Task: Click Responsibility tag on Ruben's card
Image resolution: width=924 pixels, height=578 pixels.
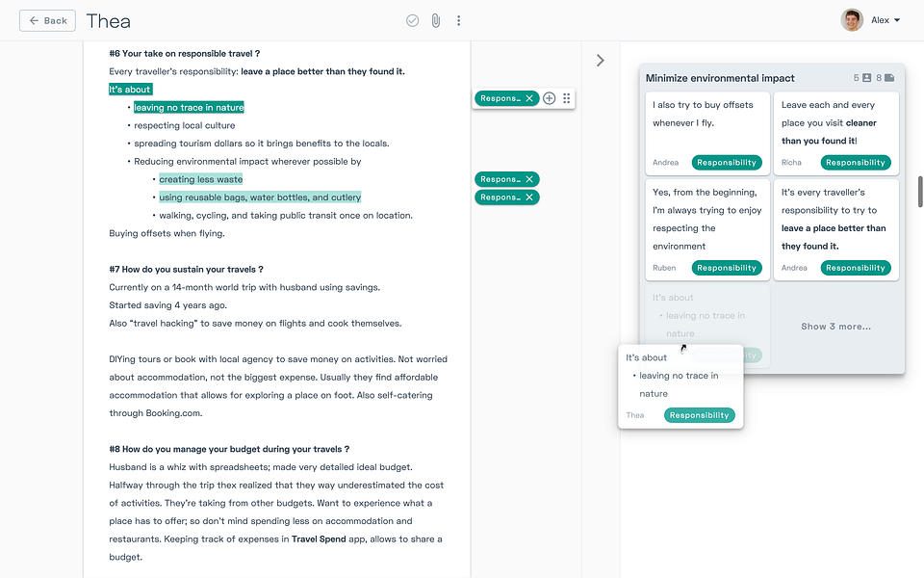Action: click(x=727, y=268)
